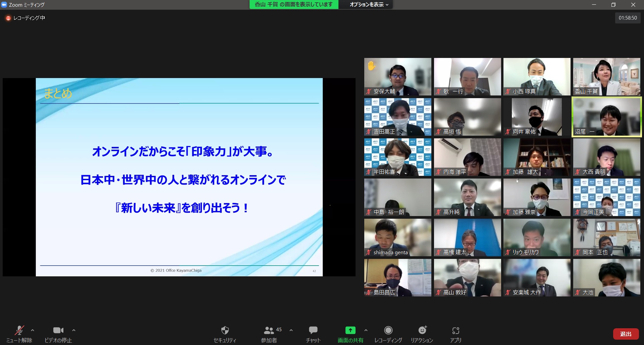Click the レコーディング中 recording indicator
644x345 pixels.
[25, 18]
